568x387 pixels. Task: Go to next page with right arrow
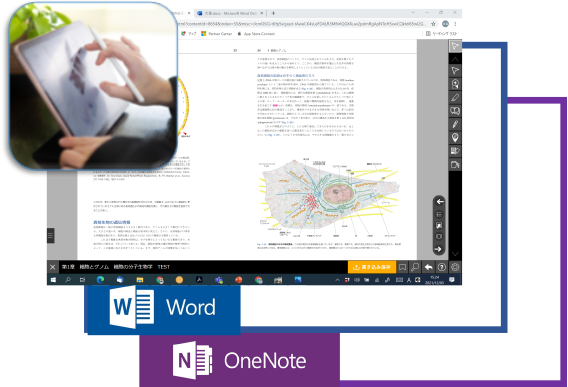439,249
